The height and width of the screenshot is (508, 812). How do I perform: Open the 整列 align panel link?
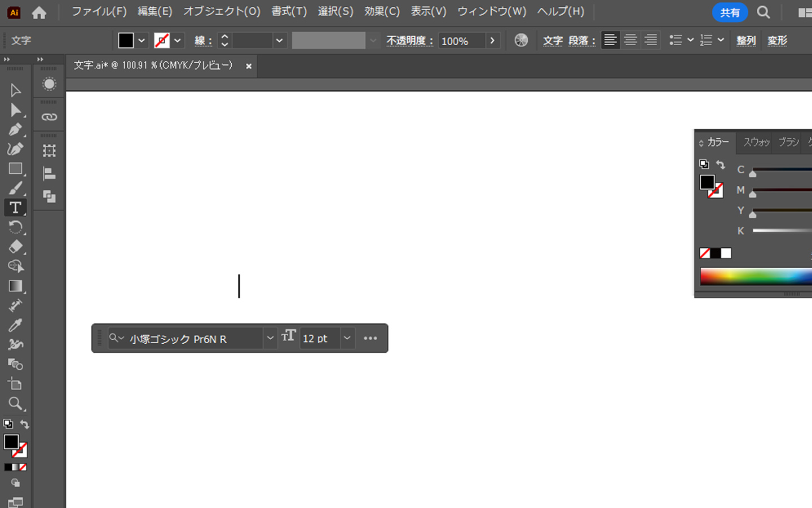pos(745,41)
